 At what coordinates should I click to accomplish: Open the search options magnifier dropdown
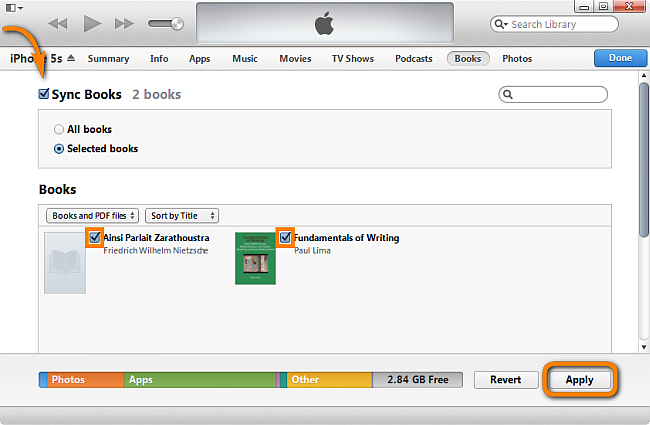click(501, 24)
